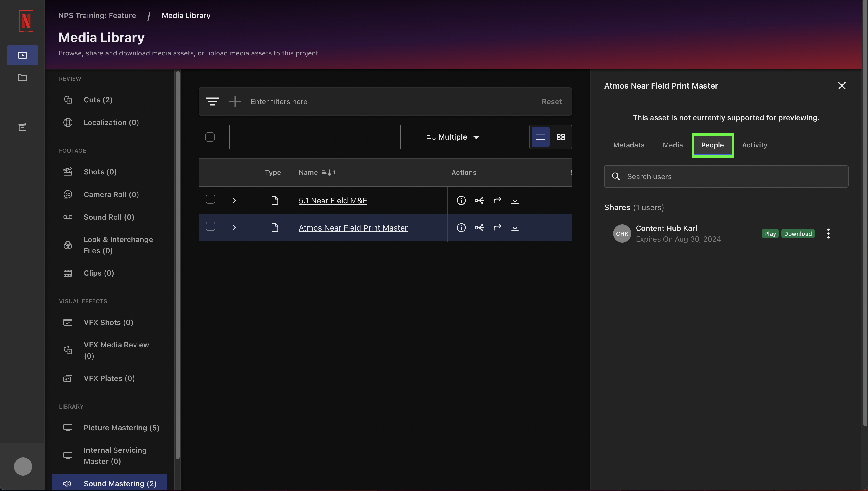Switch to the Activity tab
This screenshot has height=491, width=868.
click(x=754, y=145)
